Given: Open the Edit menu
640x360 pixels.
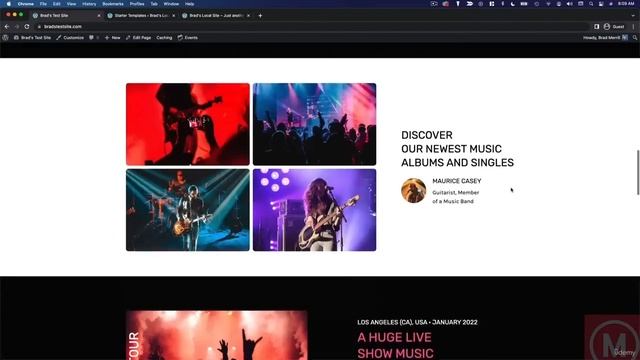Looking at the screenshot, I should (x=57, y=4).
